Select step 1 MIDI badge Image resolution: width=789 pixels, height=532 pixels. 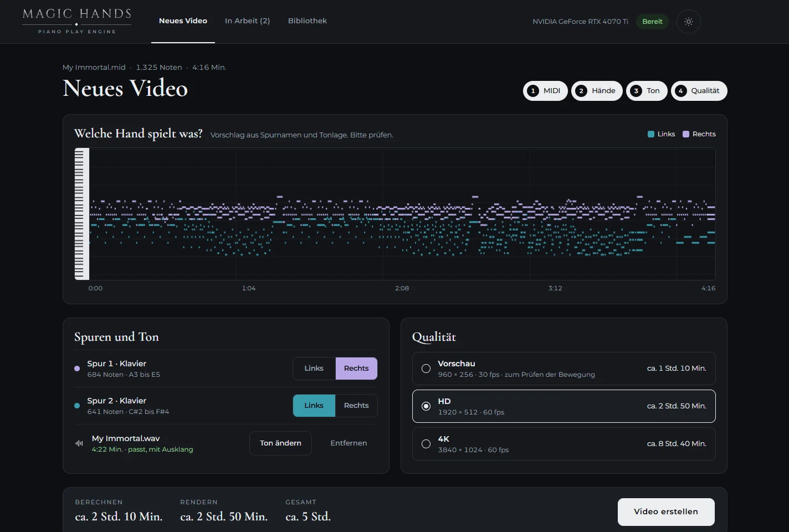coord(545,91)
